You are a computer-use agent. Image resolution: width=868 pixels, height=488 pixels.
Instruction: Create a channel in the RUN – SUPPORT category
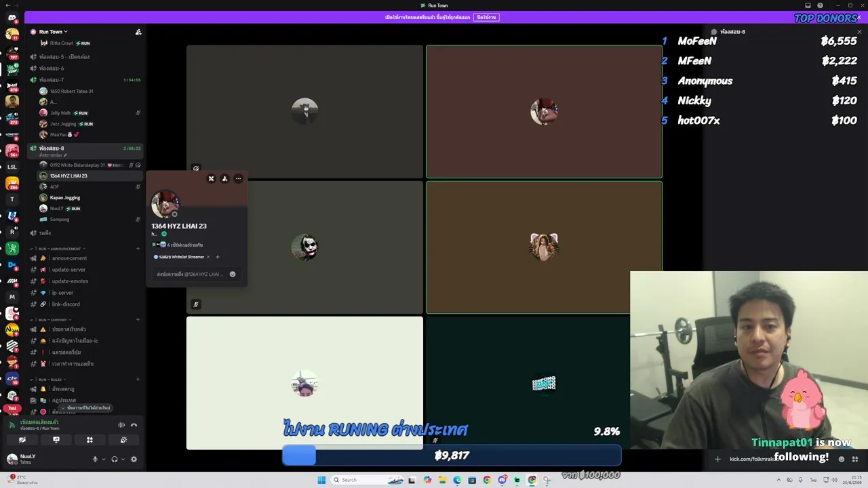(138, 320)
